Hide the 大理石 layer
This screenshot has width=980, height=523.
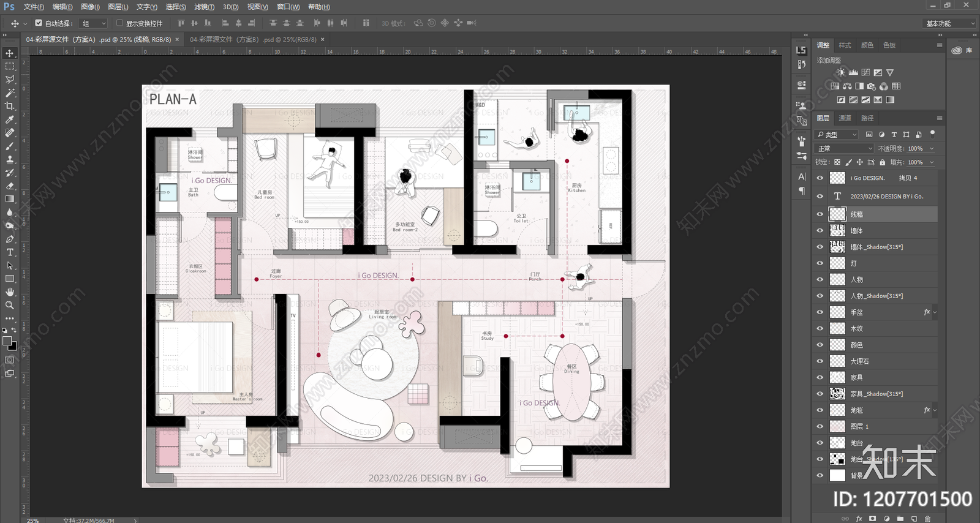coord(820,361)
